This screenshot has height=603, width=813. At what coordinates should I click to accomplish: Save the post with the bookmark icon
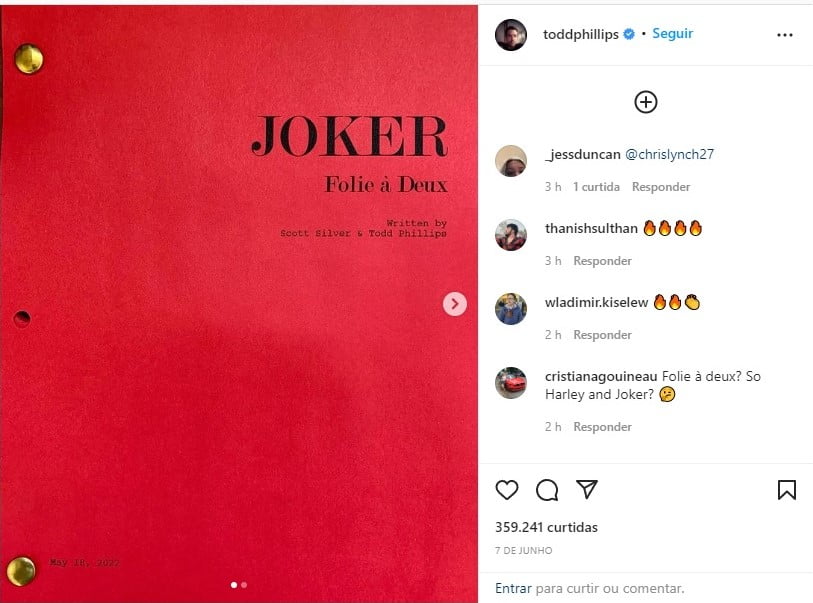click(787, 489)
